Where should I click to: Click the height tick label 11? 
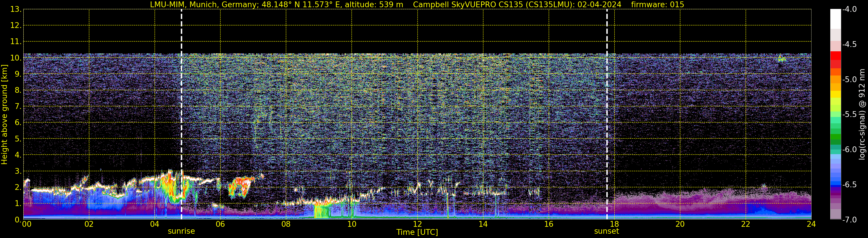click(x=16, y=41)
